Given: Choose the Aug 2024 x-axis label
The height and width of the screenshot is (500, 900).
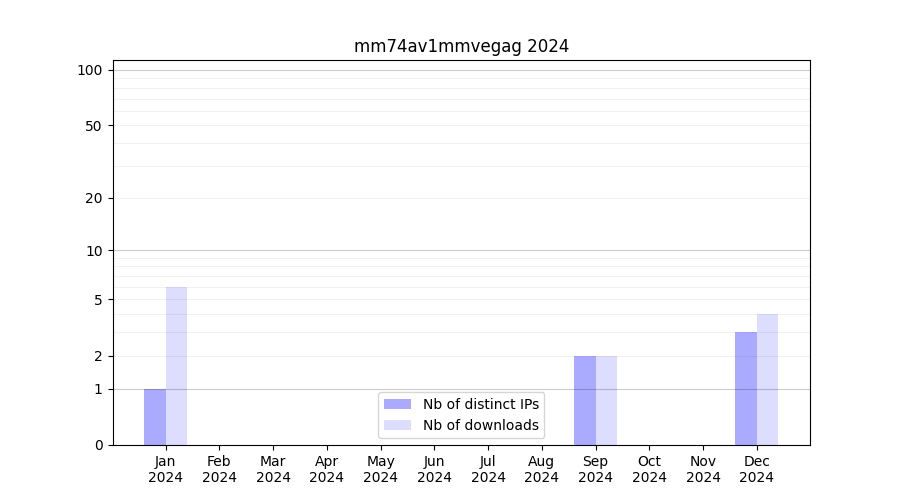Looking at the screenshot, I should coord(541,469).
